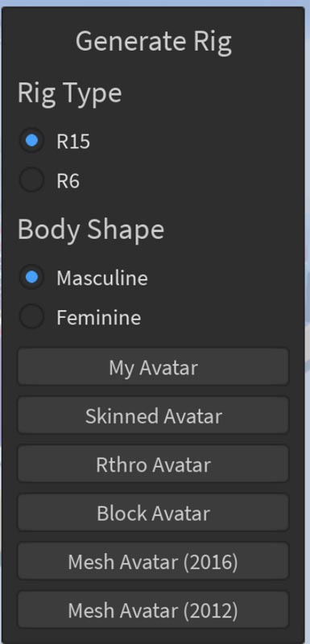Click the blue dot of the selected Masculine option
The width and height of the screenshot is (310, 644).
click(31, 277)
